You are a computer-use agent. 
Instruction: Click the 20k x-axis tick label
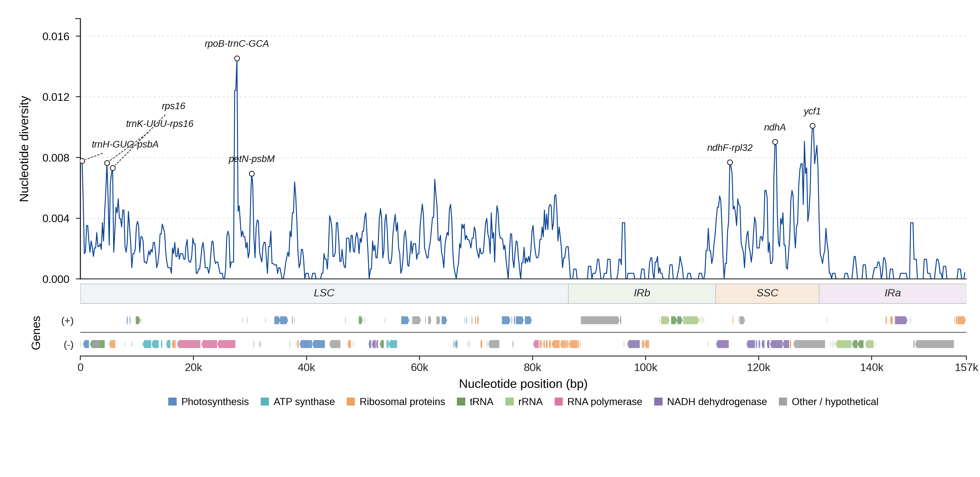[194, 368]
